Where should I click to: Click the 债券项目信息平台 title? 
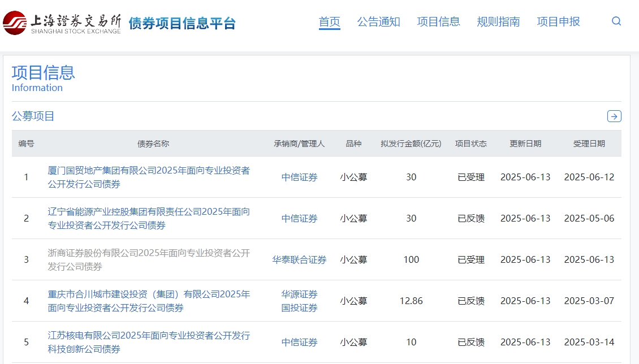point(182,23)
